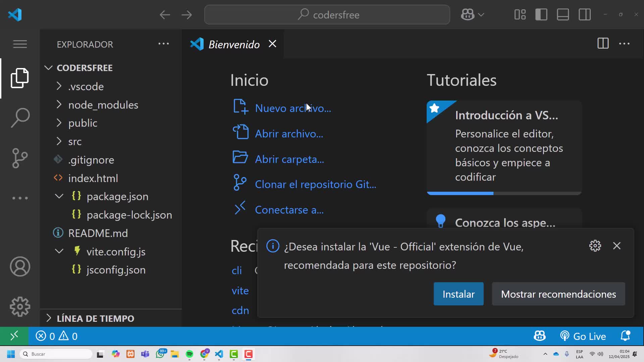Show additional views ellipsis in activity bar
Viewport: 644px width, 362px height.
tap(20, 198)
